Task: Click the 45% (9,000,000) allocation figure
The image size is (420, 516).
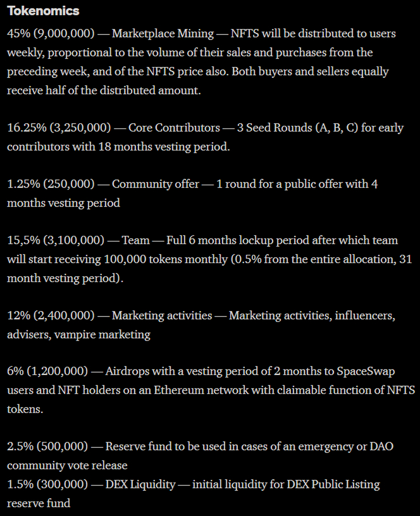Action: coord(50,34)
